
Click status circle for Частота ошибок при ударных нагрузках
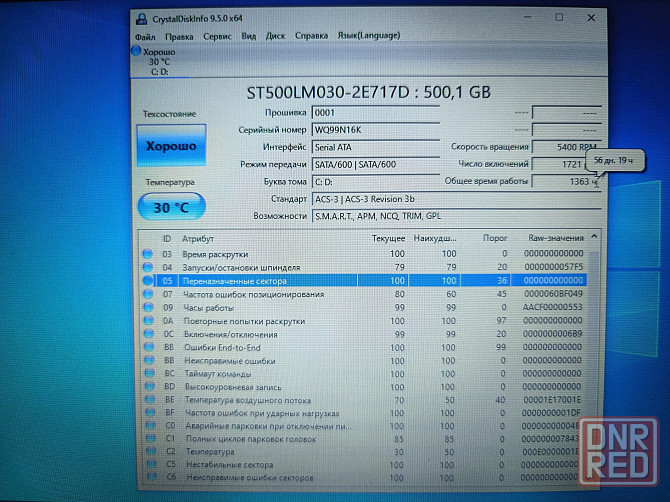pos(150,413)
